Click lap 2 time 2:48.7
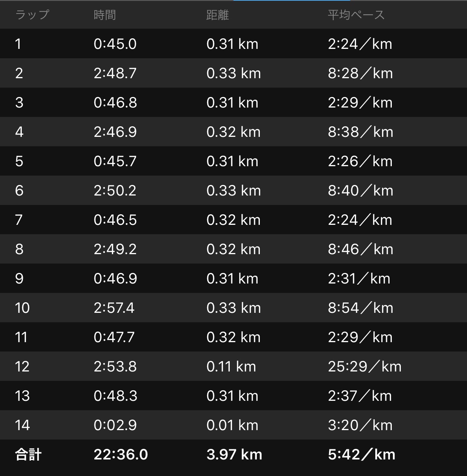The image size is (467, 476). click(115, 73)
